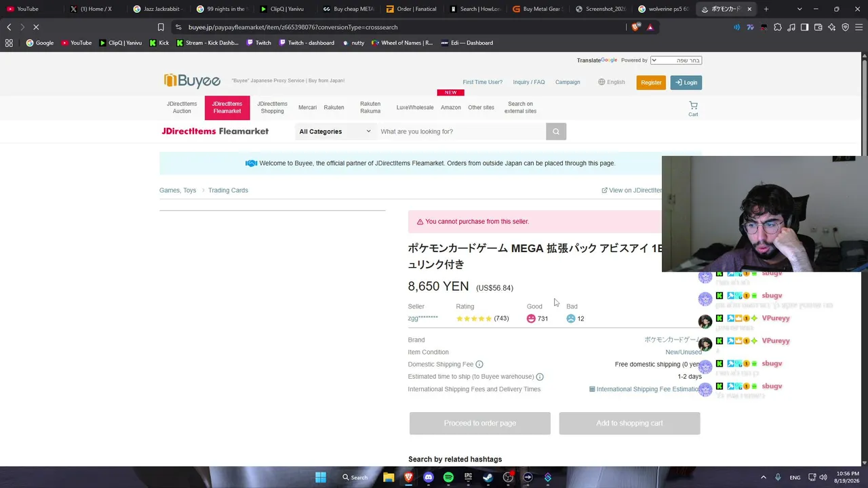Click the Trading Cards breadcrumb
Viewport: 868px width, 488px height.
[228, 190]
